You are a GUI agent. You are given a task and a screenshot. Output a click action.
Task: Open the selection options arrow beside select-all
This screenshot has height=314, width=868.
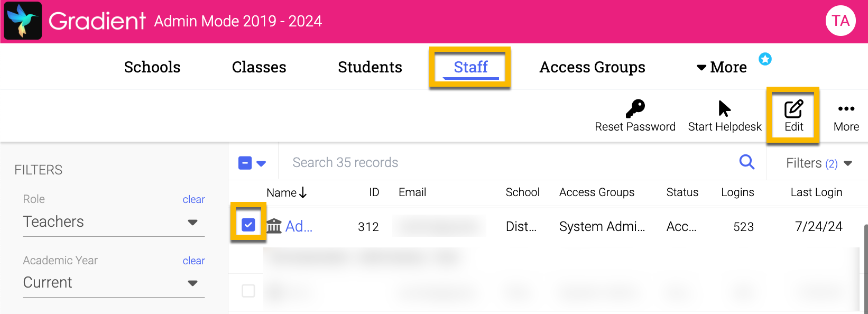point(261,164)
